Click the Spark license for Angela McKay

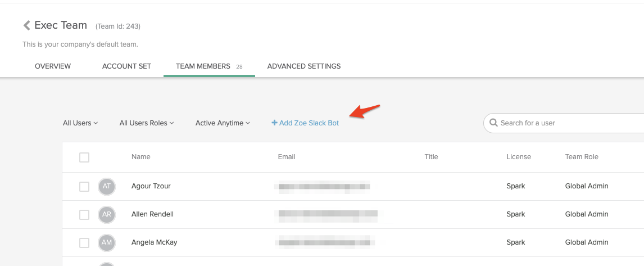516,242
